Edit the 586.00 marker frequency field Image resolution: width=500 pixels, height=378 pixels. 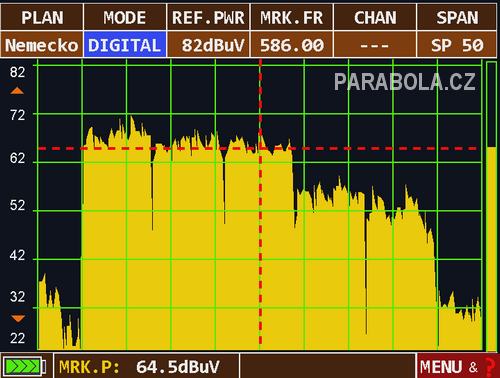(292, 45)
